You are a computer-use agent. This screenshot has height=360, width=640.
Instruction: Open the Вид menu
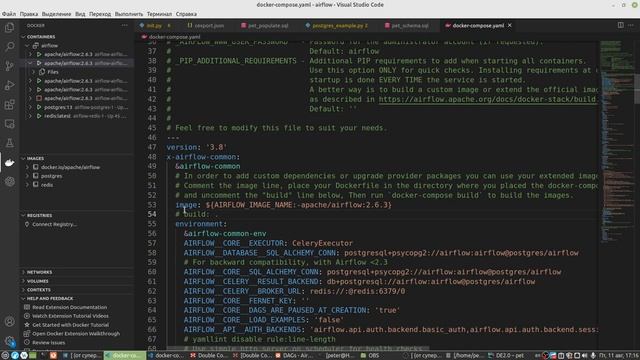click(80, 14)
